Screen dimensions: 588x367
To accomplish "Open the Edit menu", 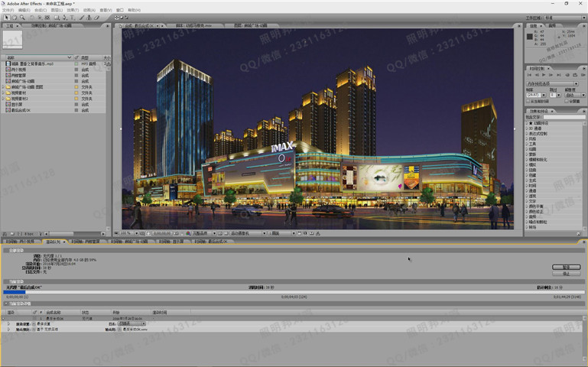I will click(24, 10).
